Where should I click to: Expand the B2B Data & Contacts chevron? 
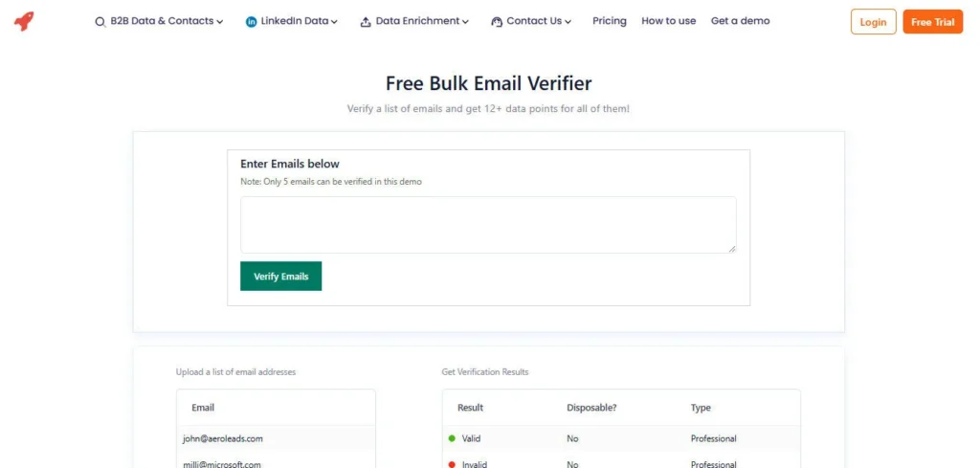[220, 22]
